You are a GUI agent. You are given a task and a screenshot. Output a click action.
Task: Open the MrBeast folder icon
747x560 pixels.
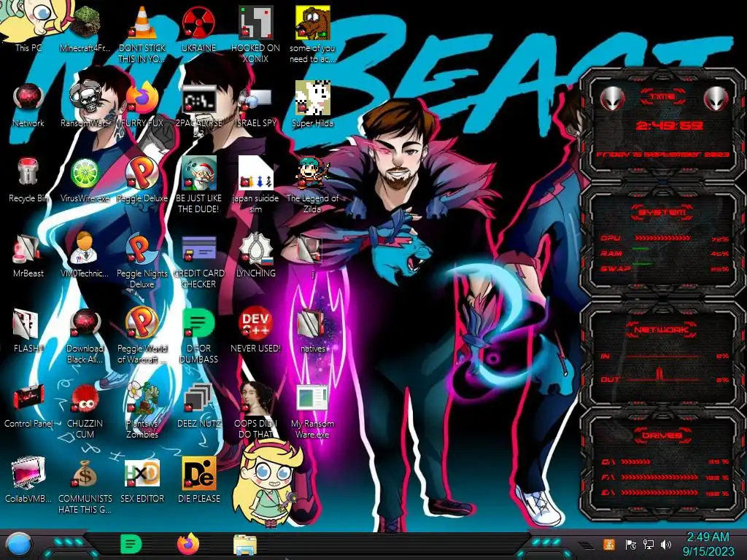click(28, 249)
